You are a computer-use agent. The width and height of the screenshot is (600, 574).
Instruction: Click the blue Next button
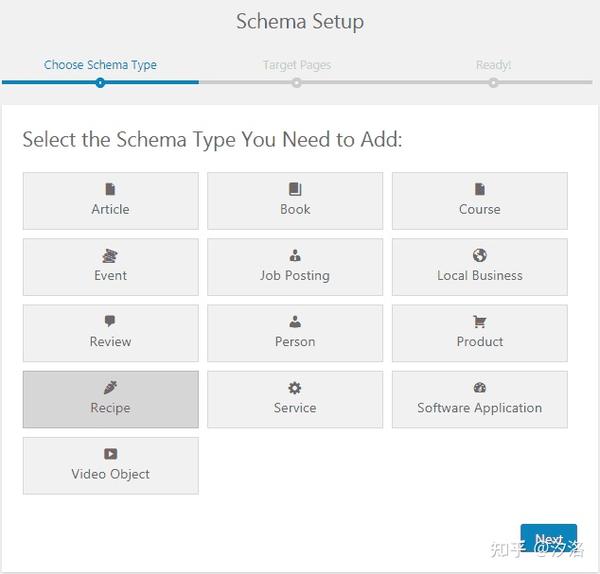pyautogui.click(x=548, y=538)
